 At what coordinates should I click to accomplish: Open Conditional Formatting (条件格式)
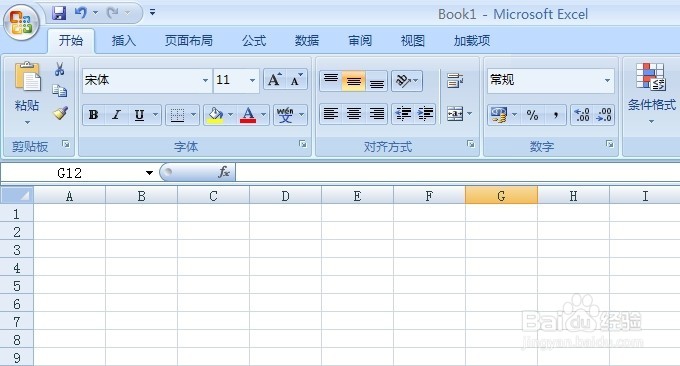(651, 92)
